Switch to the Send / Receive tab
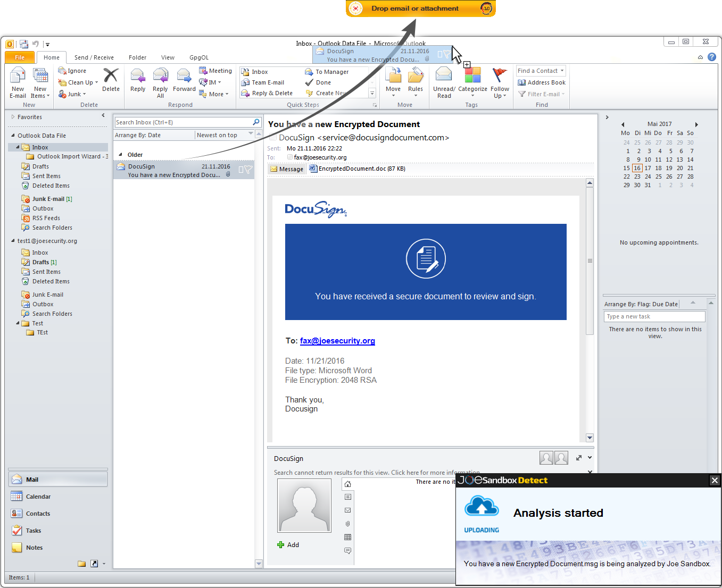 click(94, 57)
